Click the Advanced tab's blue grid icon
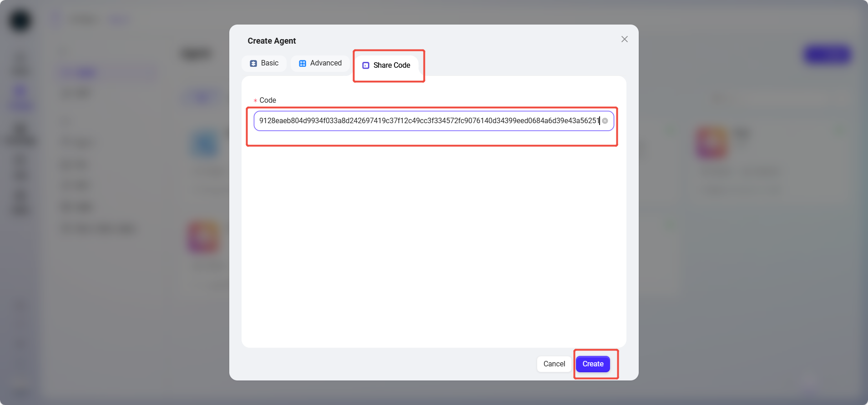This screenshot has width=868, height=405. tap(303, 64)
